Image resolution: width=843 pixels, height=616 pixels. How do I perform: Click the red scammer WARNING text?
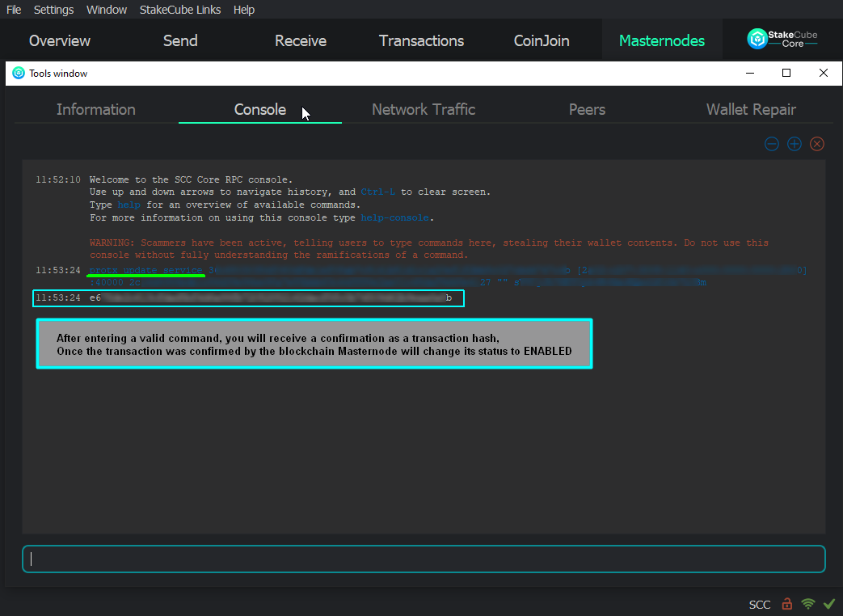point(429,249)
